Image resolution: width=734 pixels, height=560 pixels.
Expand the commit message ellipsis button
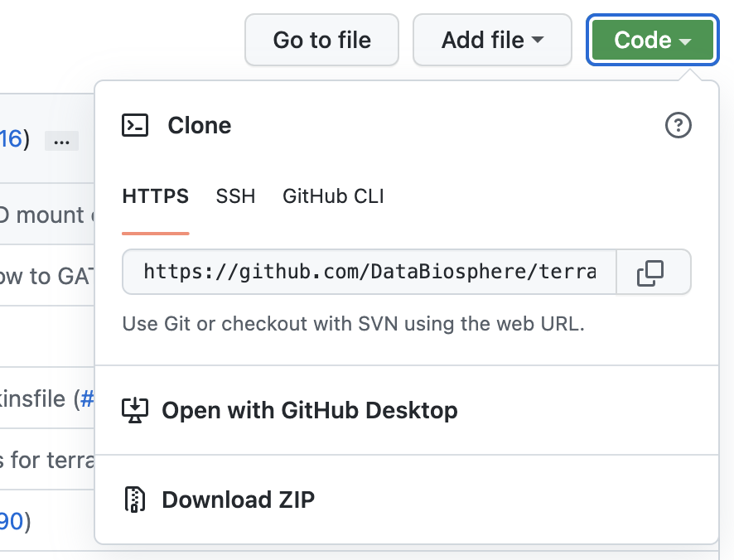coord(62,141)
